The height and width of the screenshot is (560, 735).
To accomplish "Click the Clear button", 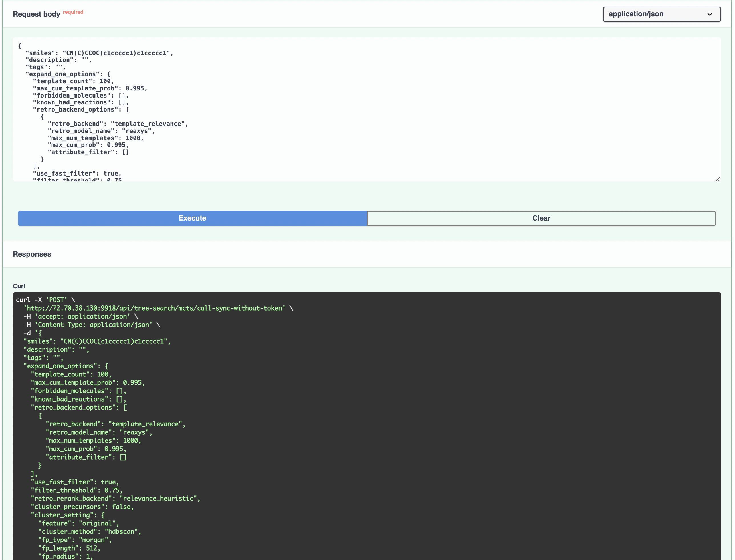I will (541, 218).
